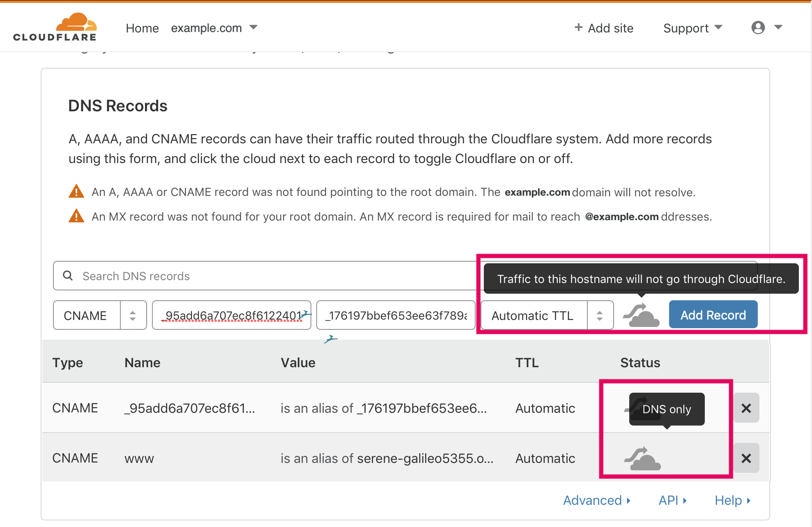Screen dimensions: 812x527
Task: Go to Home
Action: pos(142,28)
